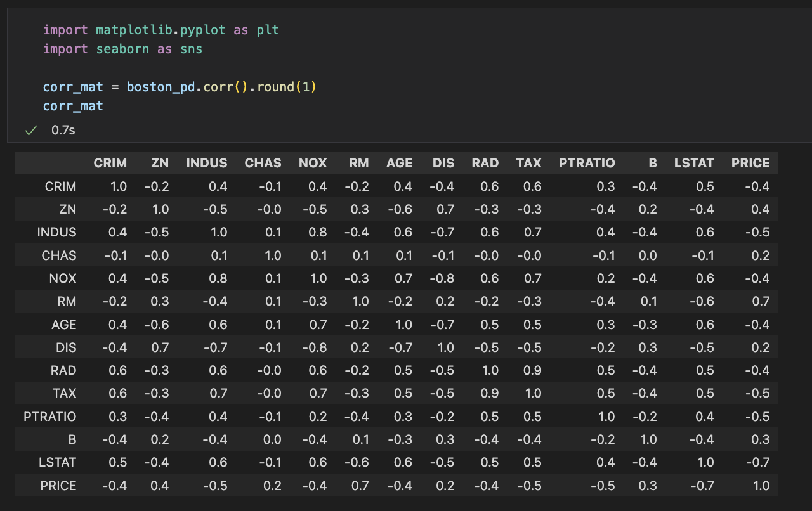Viewport: 812px width, 511px height.
Task: Select the INDUS column header
Action: pyautogui.click(x=207, y=163)
